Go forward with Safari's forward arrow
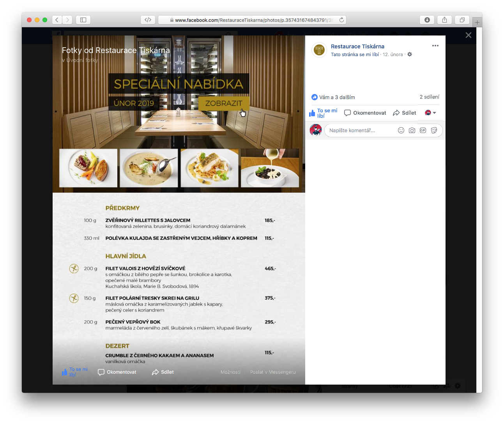Screen dimensions: 504x424 [x=67, y=20]
